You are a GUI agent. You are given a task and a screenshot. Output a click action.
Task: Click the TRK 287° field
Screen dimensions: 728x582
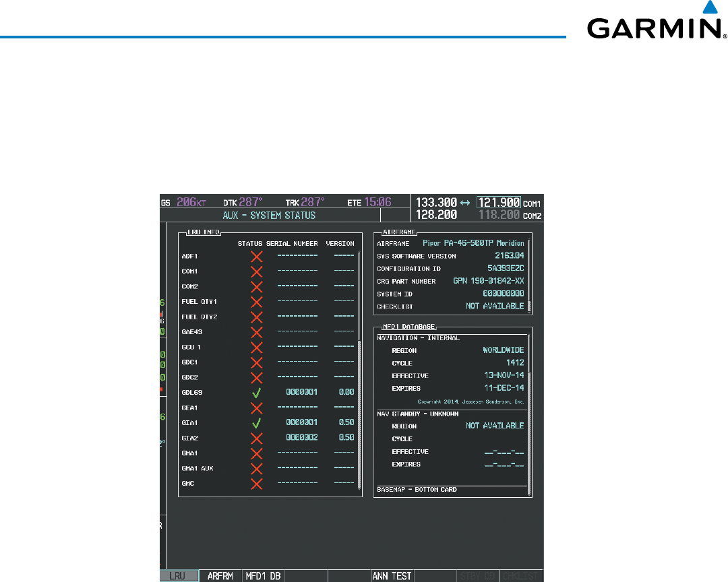(x=305, y=202)
